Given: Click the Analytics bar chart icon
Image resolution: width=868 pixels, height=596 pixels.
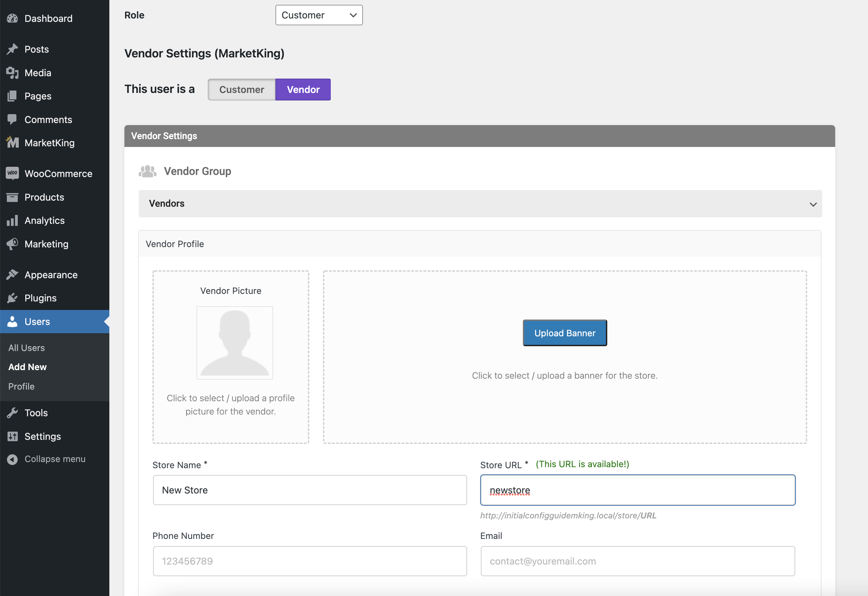Looking at the screenshot, I should point(12,220).
